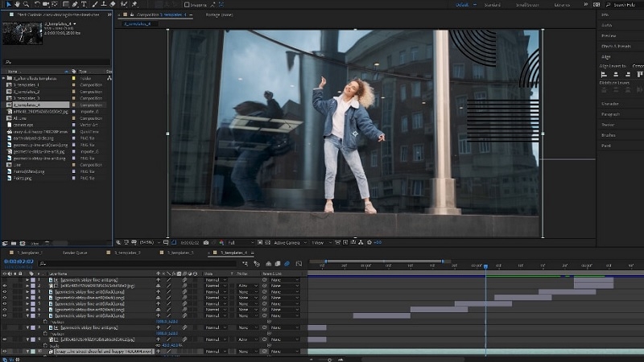
Task: Select the Rectangle shape tool
Action: [66, 4]
